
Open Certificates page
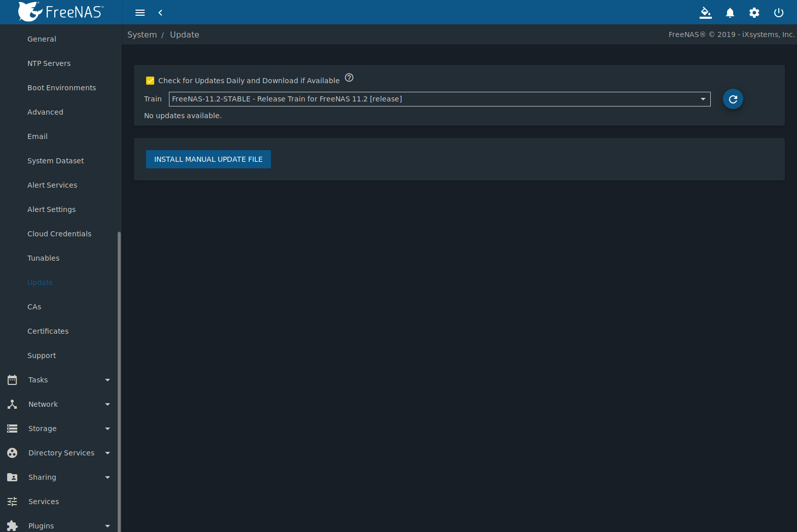(48, 331)
